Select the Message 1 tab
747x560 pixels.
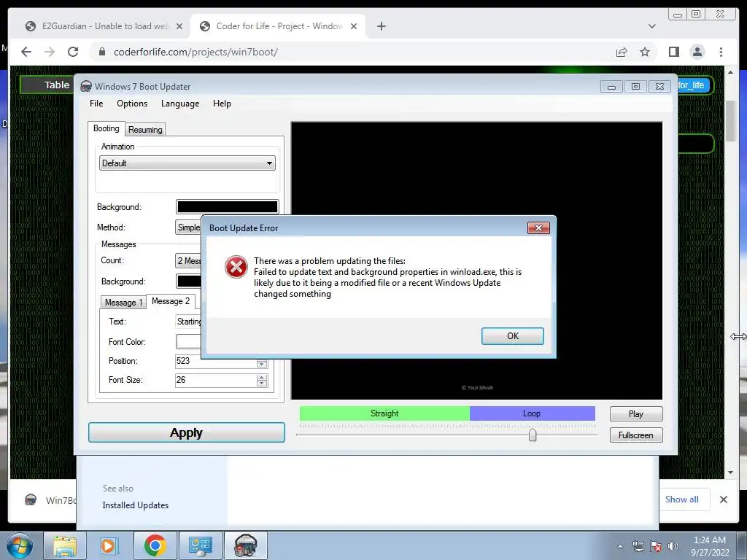(x=123, y=303)
